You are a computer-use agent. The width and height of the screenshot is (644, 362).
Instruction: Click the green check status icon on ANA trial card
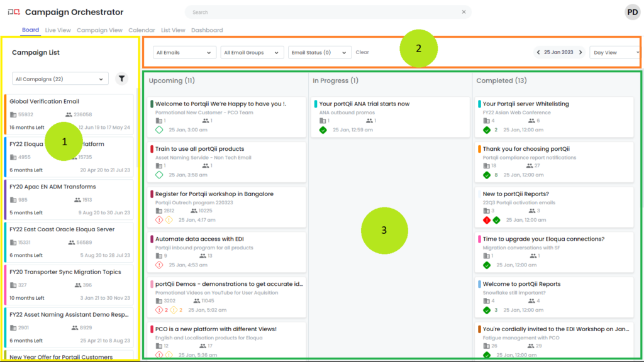point(323,130)
